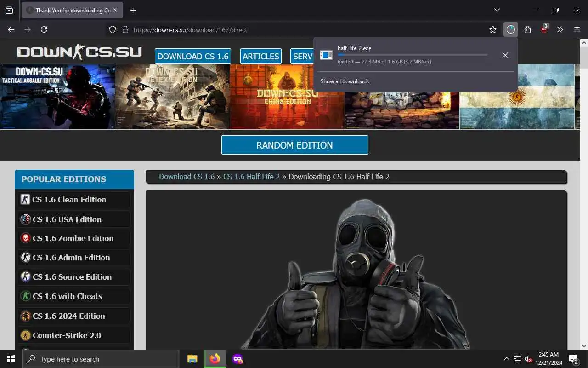Click the USA flag edition icon
This screenshot has width=588, height=368.
[25, 219]
